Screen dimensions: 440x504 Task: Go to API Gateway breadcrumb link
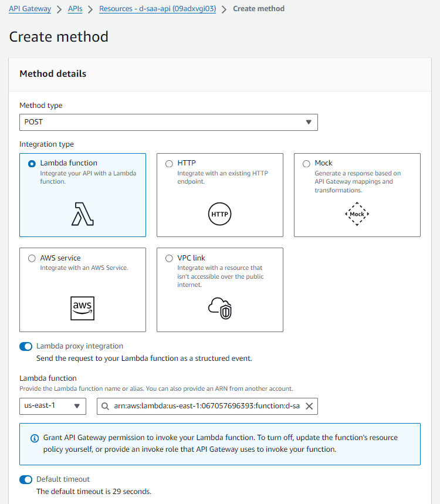30,9
